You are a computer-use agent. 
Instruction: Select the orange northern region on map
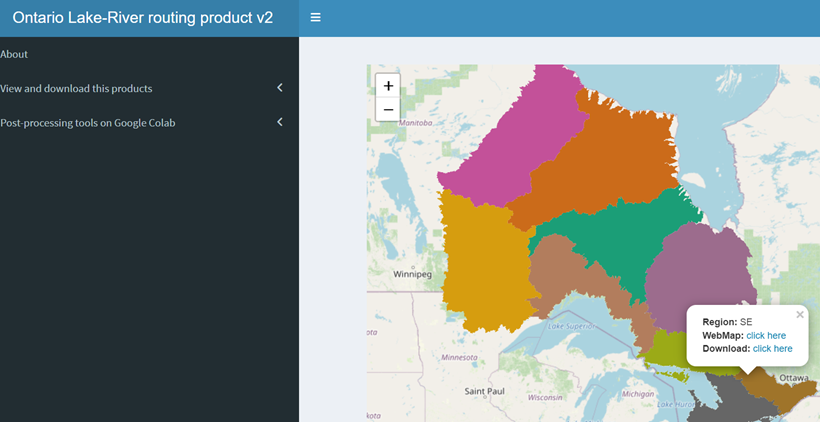(x=610, y=160)
